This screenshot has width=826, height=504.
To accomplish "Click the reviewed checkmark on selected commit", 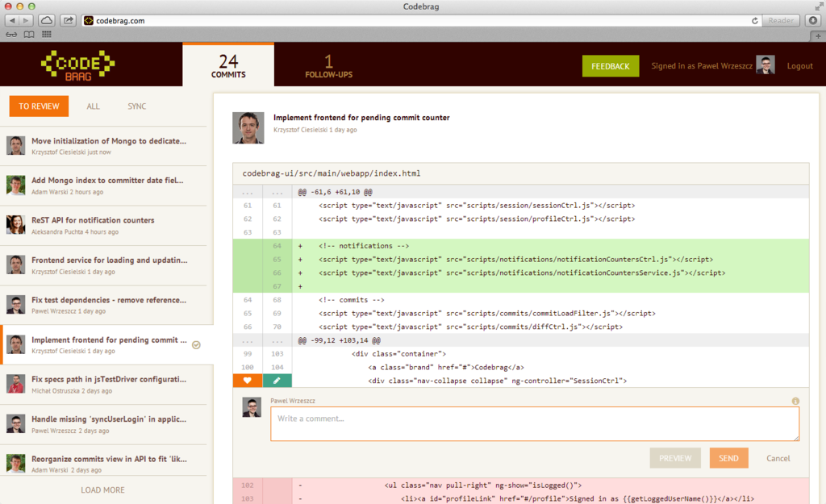I will pyautogui.click(x=196, y=345).
